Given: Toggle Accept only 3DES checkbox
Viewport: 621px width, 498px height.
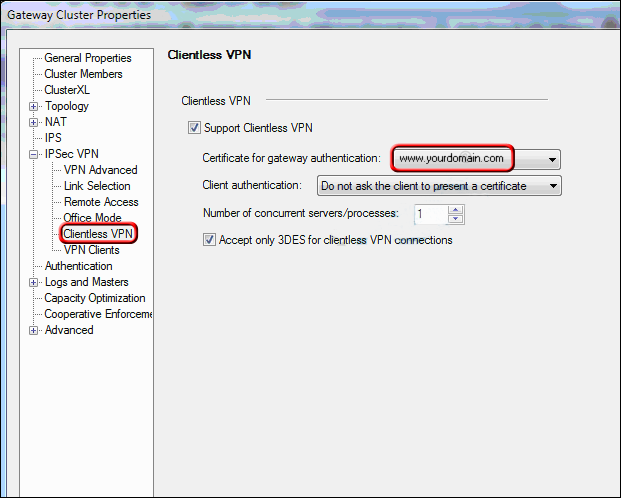Looking at the screenshot, I should pos(209,240).
